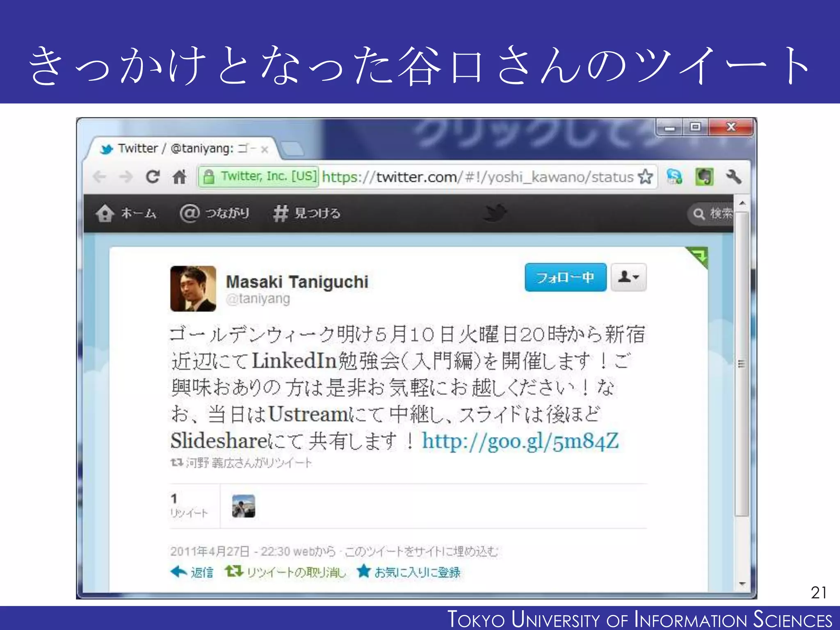840x630 pixels.
Task: Reply with the 返信 arrow button
Action: (192, 572)
